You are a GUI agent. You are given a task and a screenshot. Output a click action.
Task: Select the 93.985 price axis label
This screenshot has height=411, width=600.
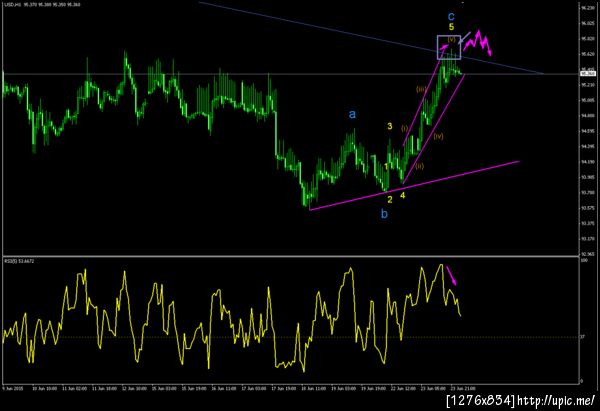[x=588, y=177]
